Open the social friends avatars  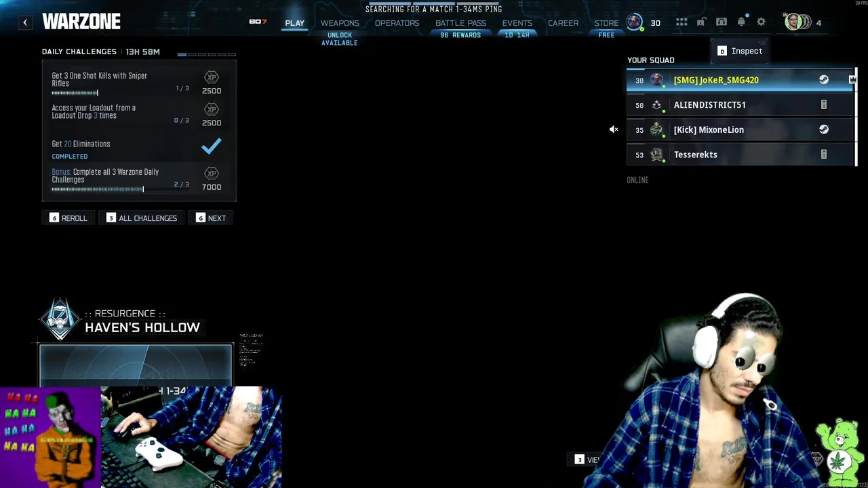point(797,22)
